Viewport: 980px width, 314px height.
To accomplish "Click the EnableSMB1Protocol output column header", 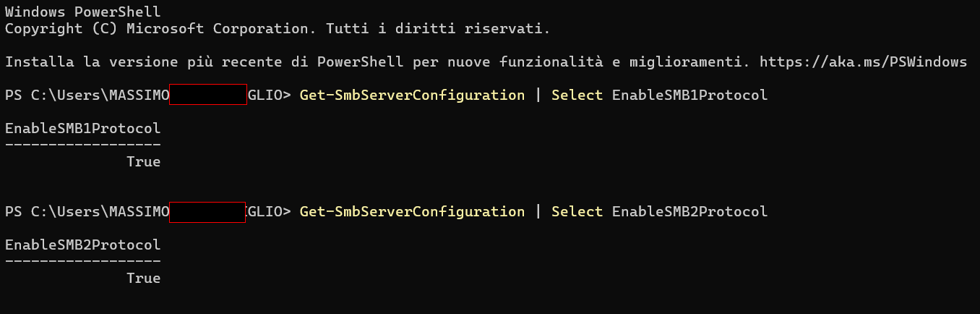I will [83, 129].
